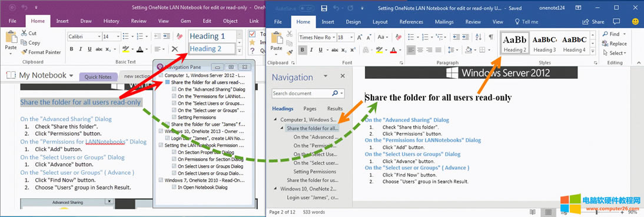Apply Heading 3 style in Word
The image size is (644, 217).
[x=545, y=44]
